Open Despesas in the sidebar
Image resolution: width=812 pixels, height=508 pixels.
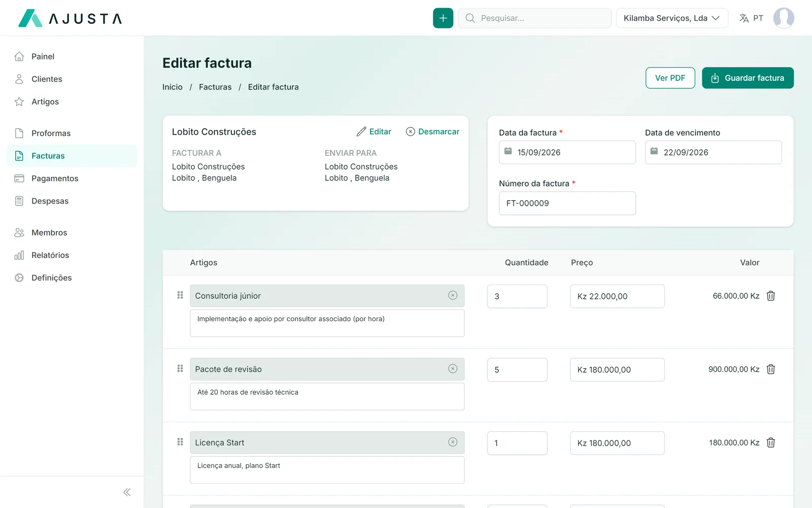(x=72, y=201)
